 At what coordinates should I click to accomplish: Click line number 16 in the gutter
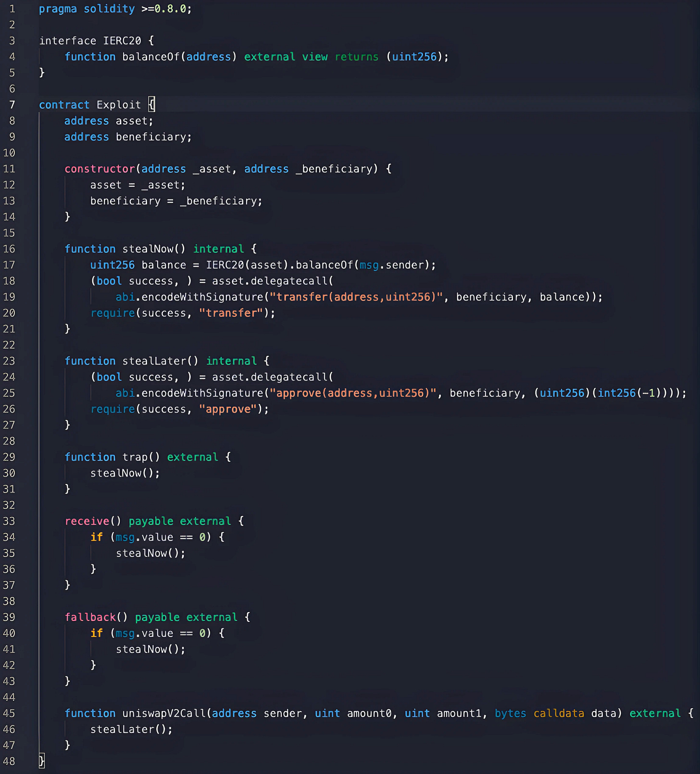click(9, 249)
